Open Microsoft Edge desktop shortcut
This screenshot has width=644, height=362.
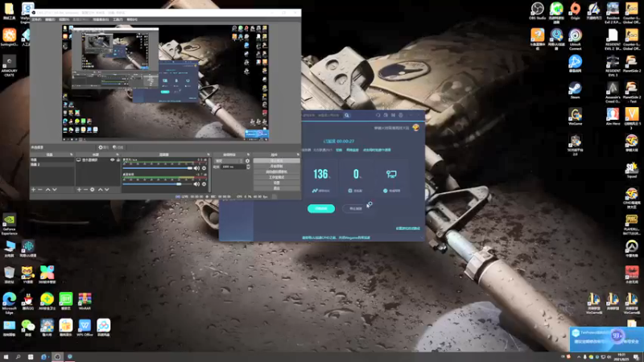pyautogui.click(x=10, y=302)
